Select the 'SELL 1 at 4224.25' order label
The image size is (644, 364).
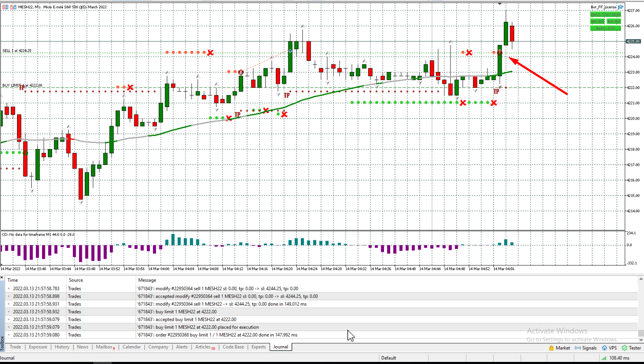click(17, 51)
